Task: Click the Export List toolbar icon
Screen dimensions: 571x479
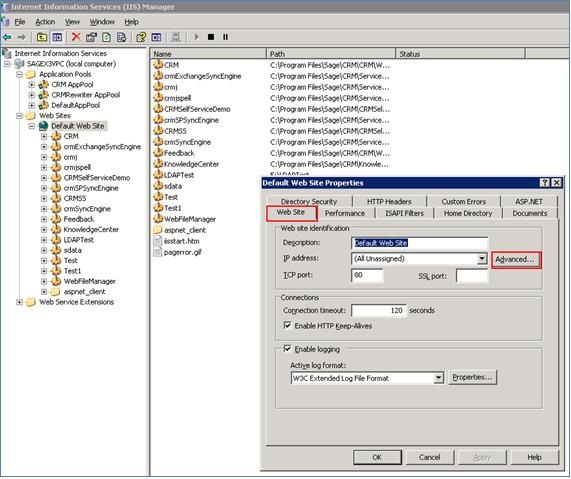Action: tap(121, 37)
